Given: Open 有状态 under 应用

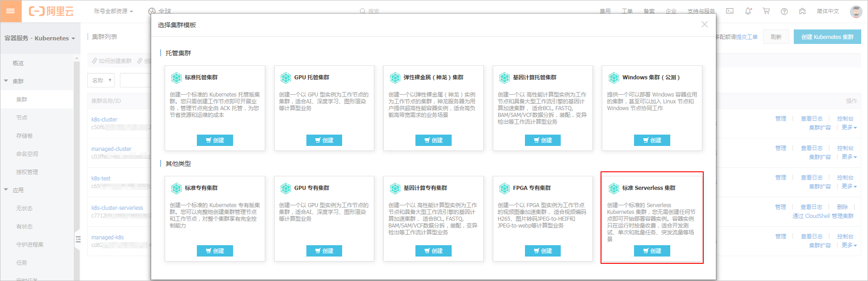Looking at the screenshot, I should tap(24, 226).
